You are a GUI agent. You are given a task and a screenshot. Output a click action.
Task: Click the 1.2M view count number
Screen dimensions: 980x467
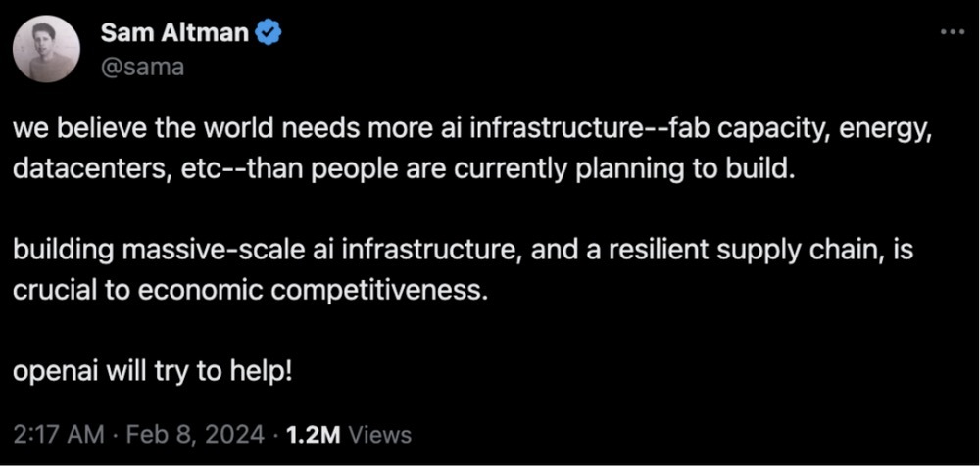point(312,434)
